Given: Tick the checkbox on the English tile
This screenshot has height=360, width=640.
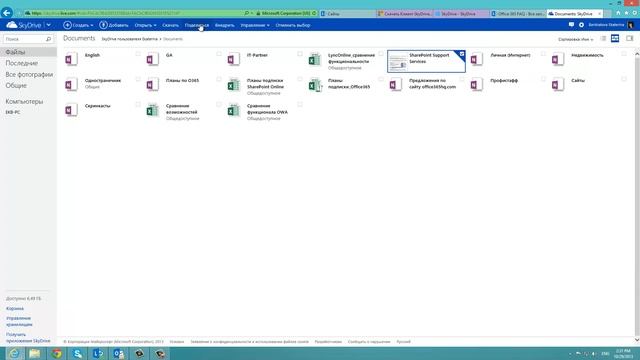Looking at the screenshot, I should click(x=138, y=54).
